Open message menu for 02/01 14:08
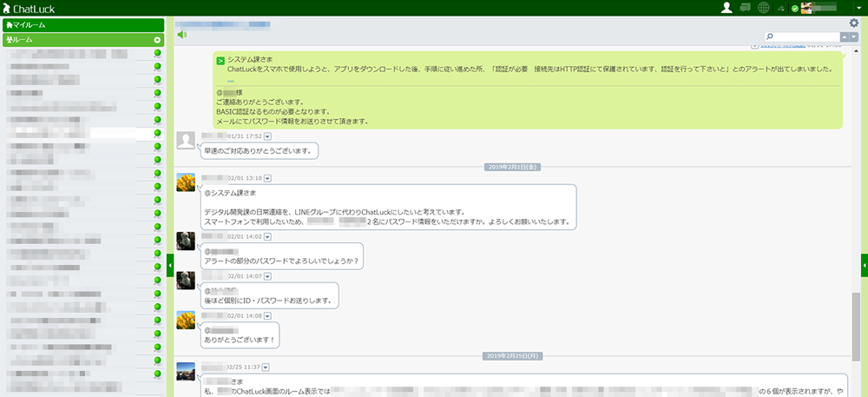 tap(268, 315)
